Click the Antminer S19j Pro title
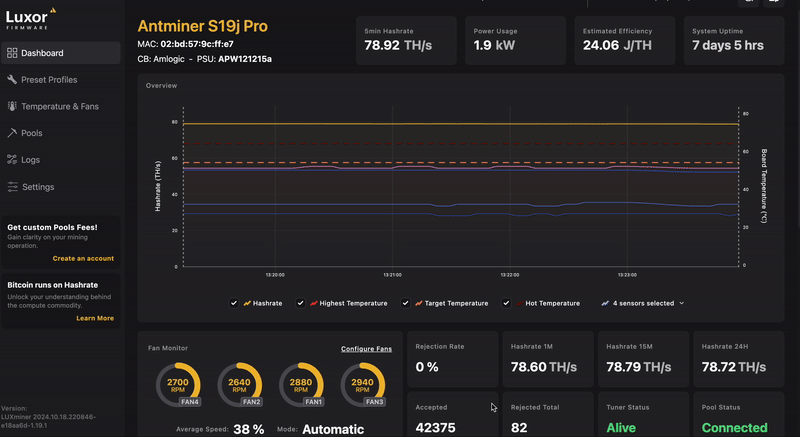 point(203,26)
